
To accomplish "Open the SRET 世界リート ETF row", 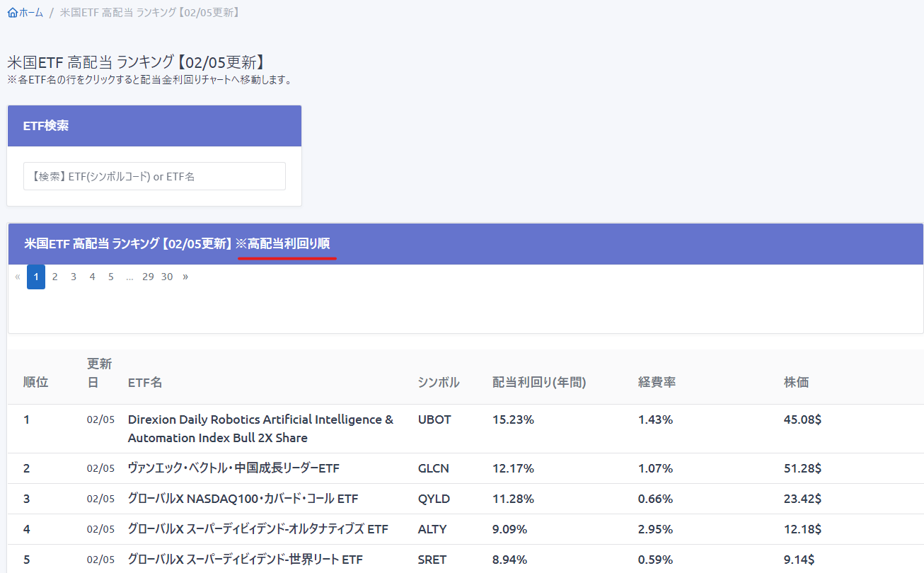I will tap(245, 560).
